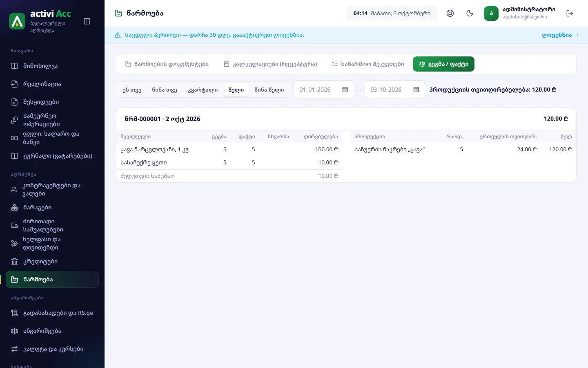
Task: Filter by ეს თვე period
Action: pyautogui.click(x=132, y=90)
